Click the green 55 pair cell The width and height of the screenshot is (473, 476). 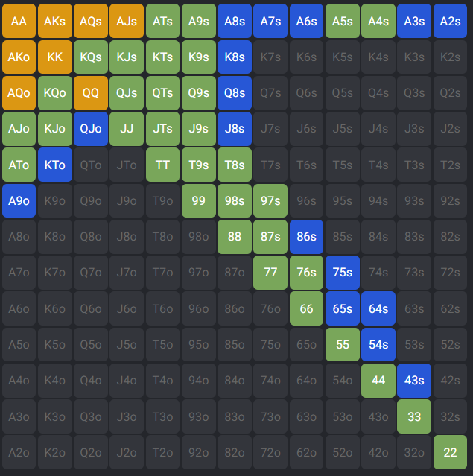[x=342, y=344]
